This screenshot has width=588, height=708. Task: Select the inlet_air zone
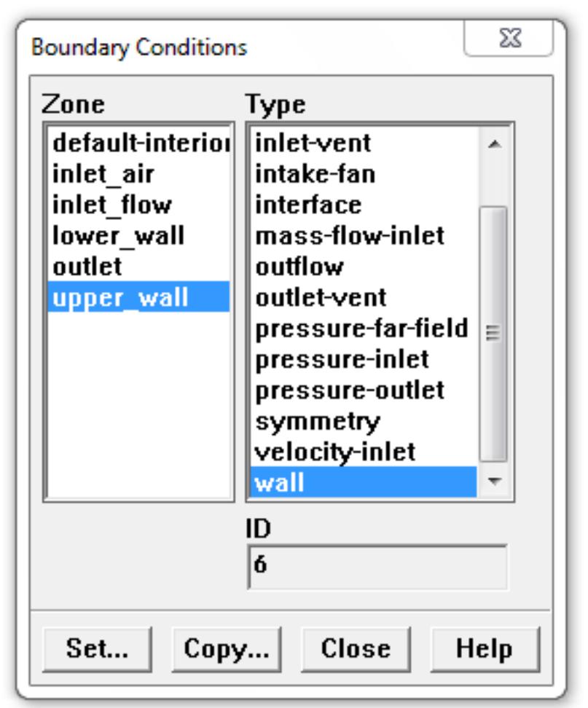pyautogui.click(x=87, y=173)
